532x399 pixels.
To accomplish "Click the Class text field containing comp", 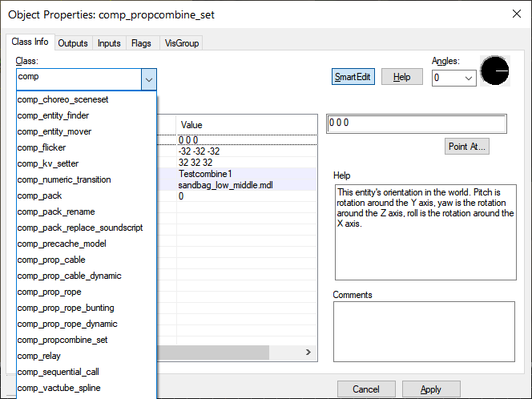I will pyautogui.click(x=79, y=79).
